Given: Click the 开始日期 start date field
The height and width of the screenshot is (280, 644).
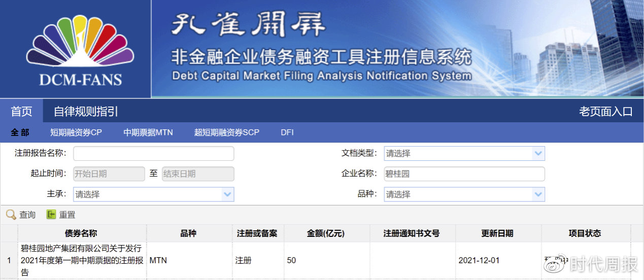Looking at the screenshot, I should tap(109, 174).
